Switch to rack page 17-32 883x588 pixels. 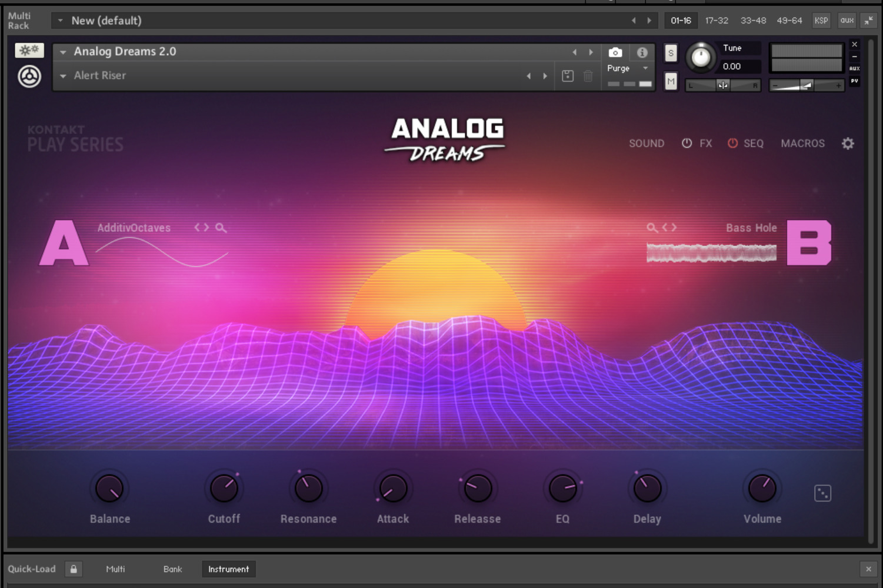717,21
